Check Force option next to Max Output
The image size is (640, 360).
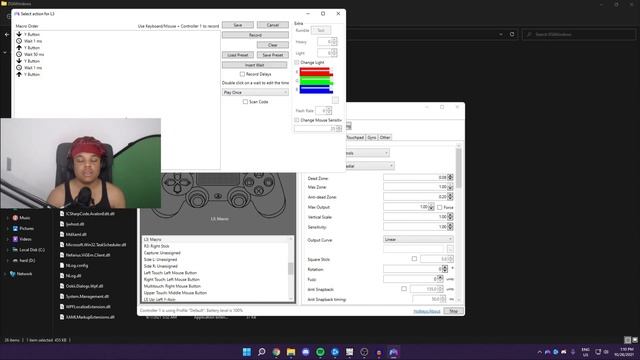click(440, 207)
